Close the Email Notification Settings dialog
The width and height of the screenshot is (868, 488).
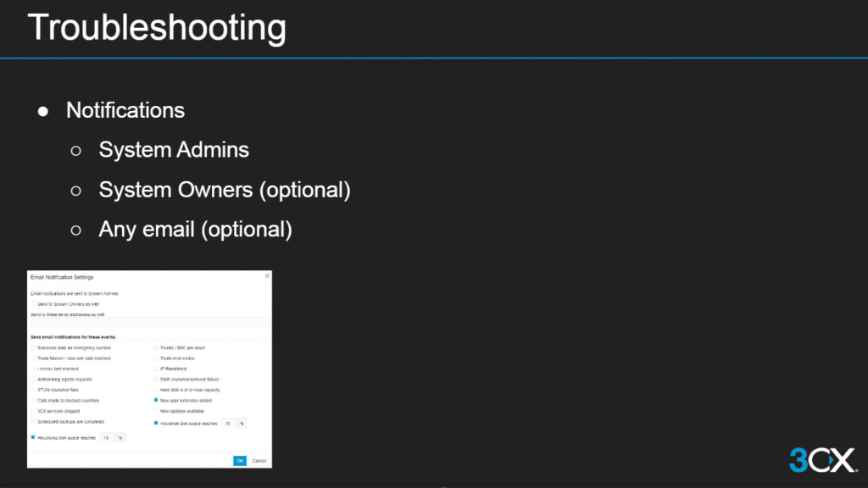click(267, 276)
